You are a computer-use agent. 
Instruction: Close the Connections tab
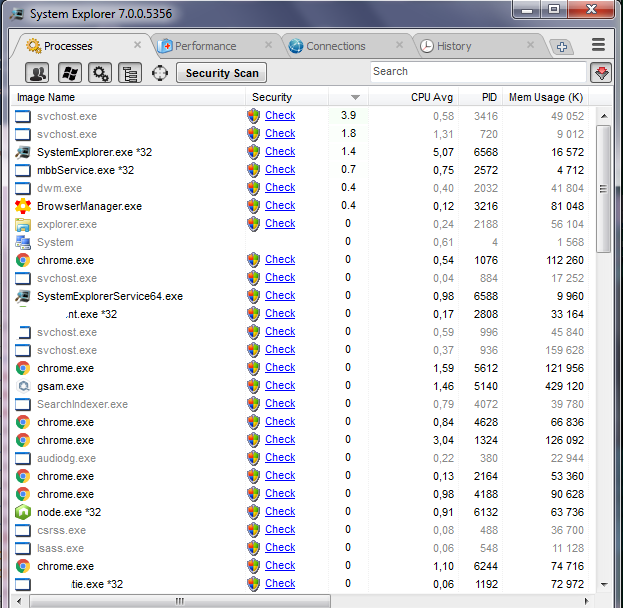point(399,45)
